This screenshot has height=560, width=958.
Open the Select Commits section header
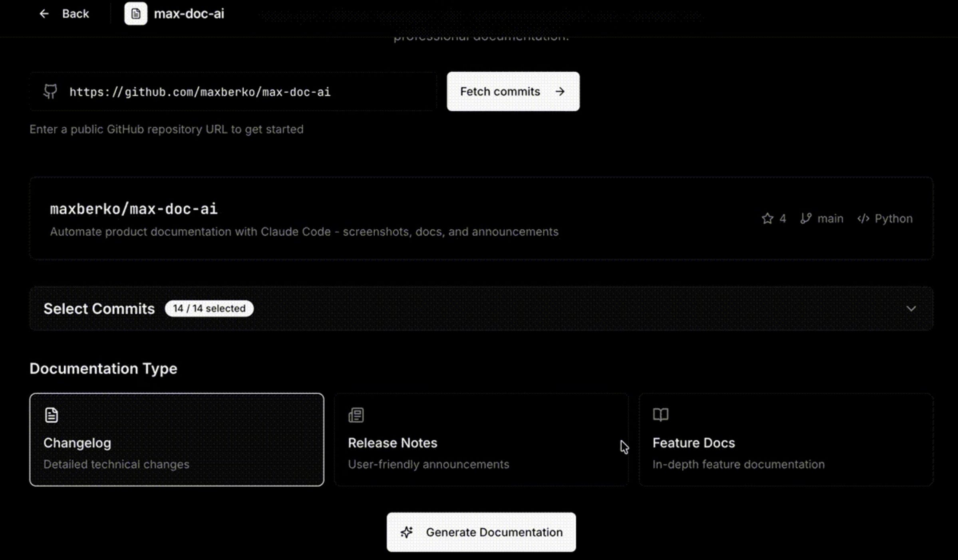99,308
